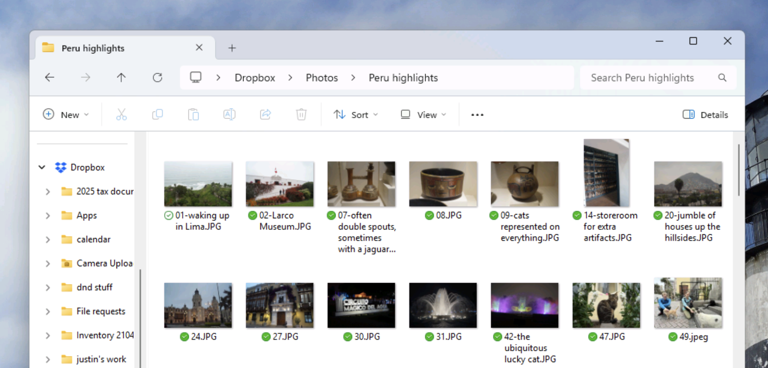Select the 09-cats represented on everything thumbnail
The height and width of the screenshot is (368, 768).
[525, 184]
